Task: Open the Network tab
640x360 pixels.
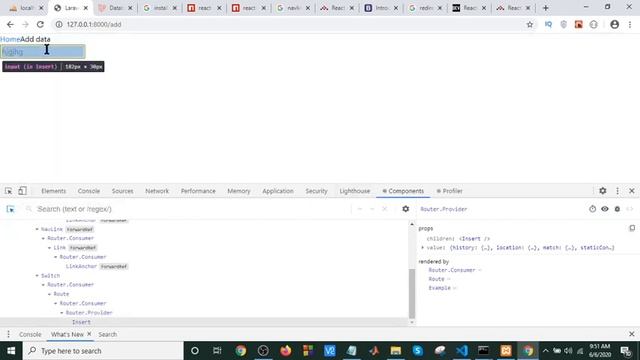Action: pos(157,191)
